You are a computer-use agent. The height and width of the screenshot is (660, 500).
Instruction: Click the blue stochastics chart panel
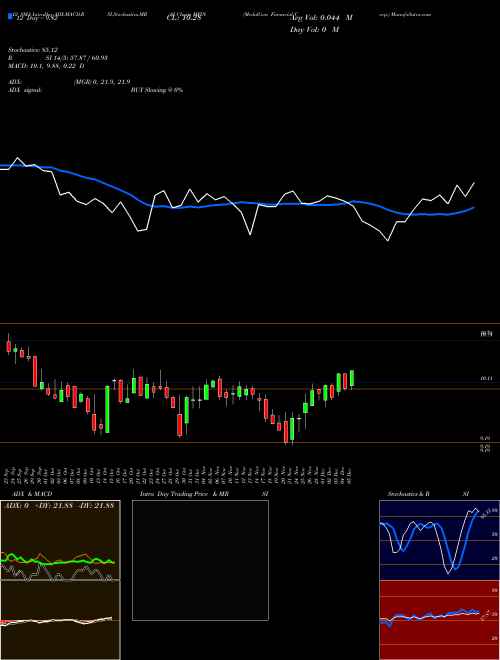click(x=439, y=540)
